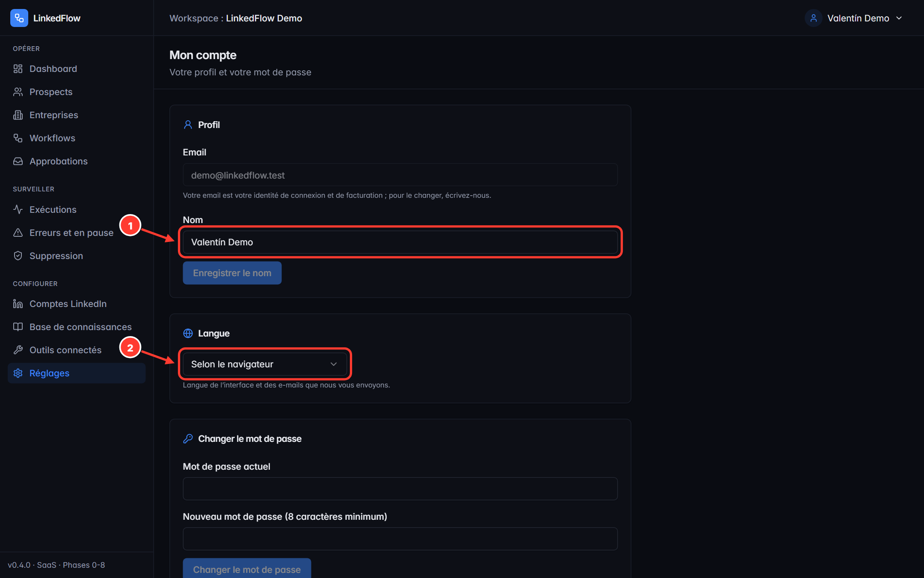924x578 pixels.
Task: Click the Suppression shield icon
Action: 18,256
